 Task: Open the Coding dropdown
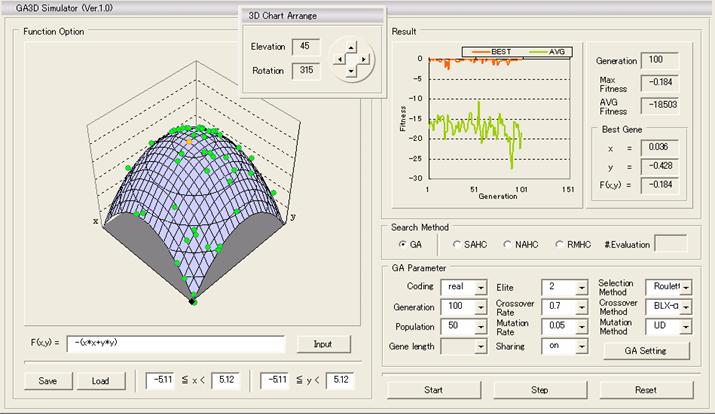(481, 288)
